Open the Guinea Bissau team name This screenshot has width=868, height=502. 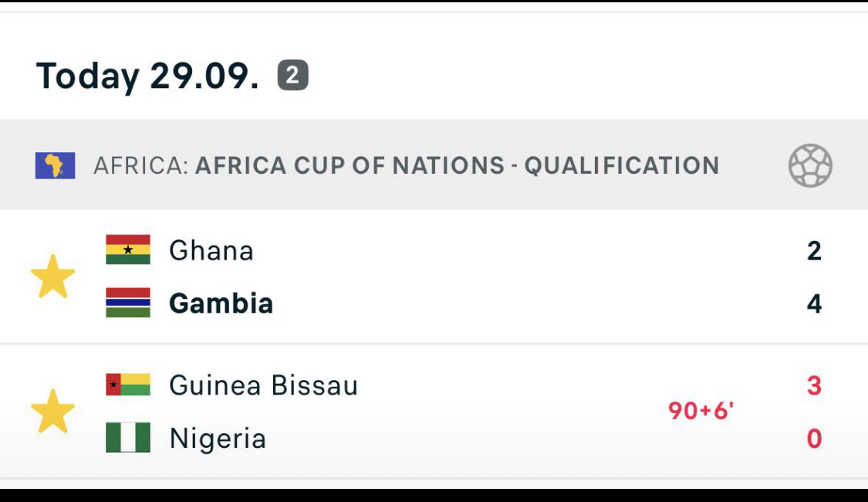(264, 385)
